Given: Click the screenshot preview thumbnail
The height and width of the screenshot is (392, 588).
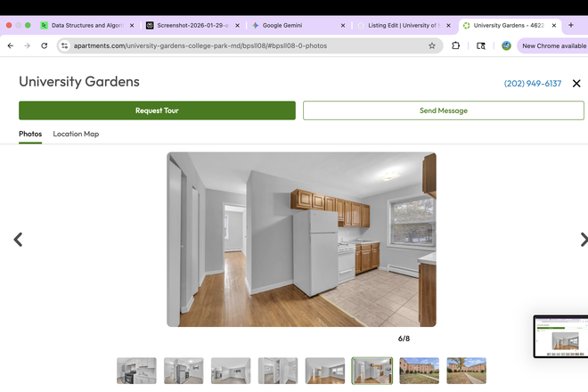Looking at the screenshot, I should [x=561, y=337].
